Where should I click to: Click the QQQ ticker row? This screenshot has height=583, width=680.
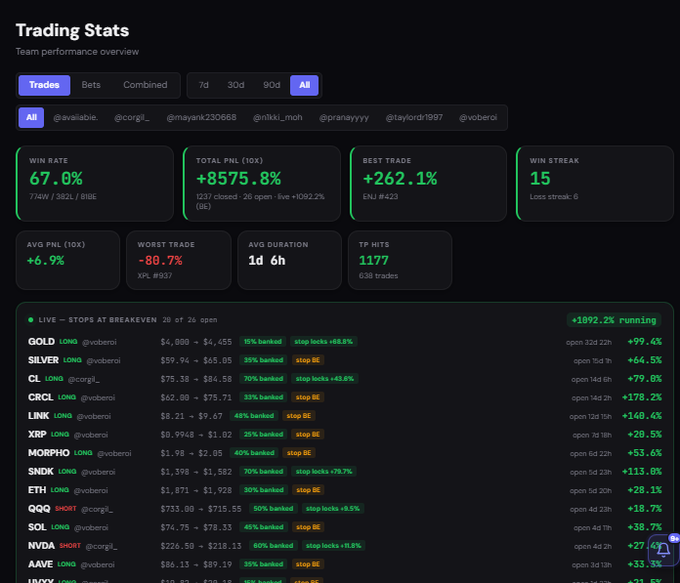pos(345,508)
